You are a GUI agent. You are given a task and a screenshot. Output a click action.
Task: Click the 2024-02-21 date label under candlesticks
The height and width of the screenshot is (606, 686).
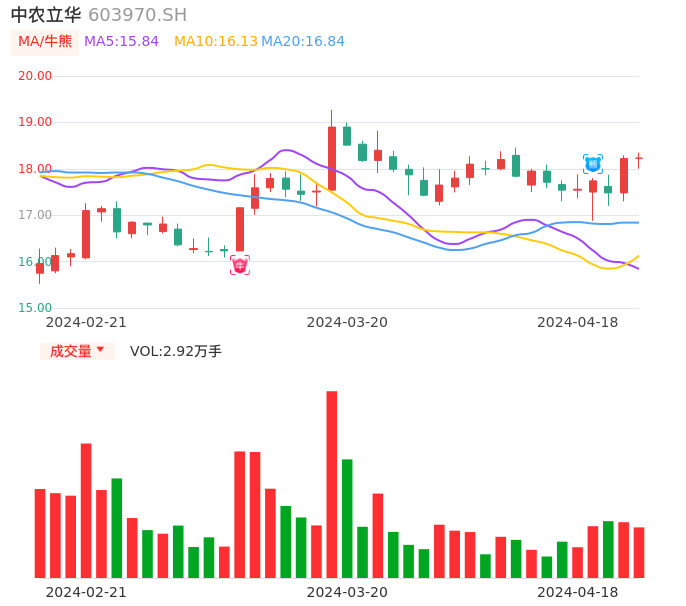(86, 322)
